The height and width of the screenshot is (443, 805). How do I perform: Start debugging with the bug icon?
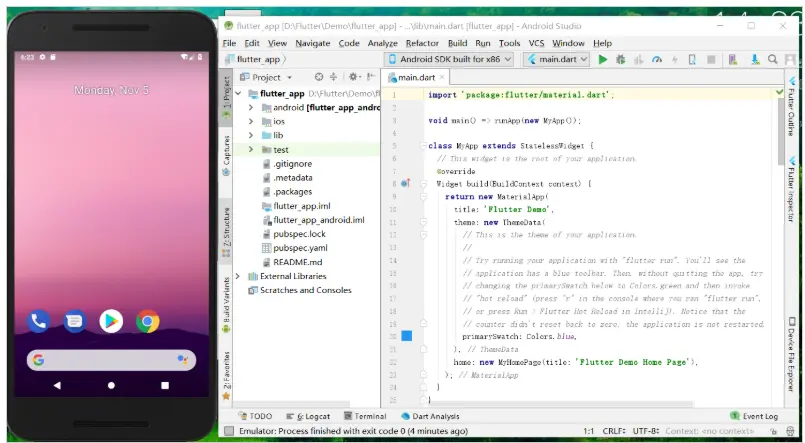point(621,60)
